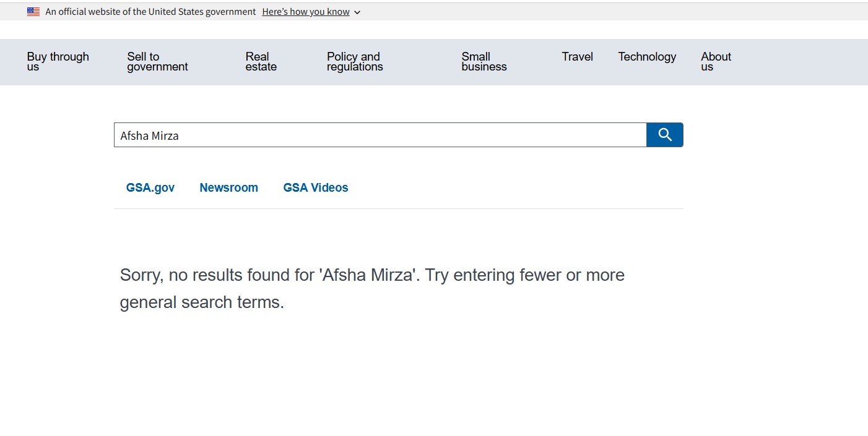Click the About us menu item
This screenshot has height=436, width=868.
716,62
